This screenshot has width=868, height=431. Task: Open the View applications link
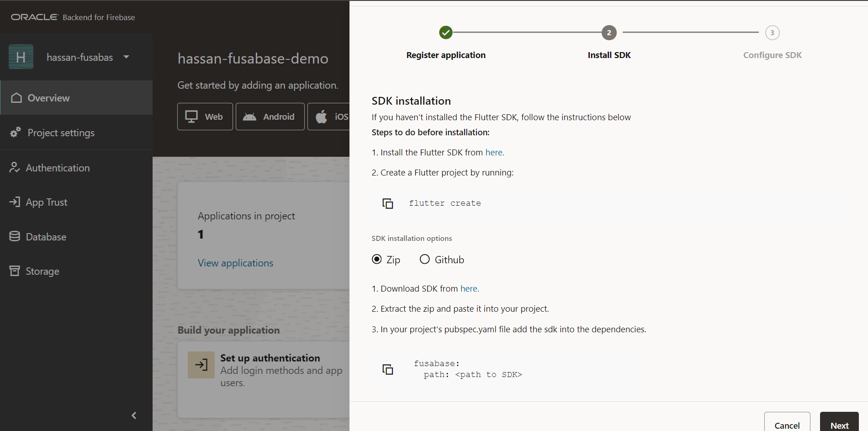pos(235,263)
